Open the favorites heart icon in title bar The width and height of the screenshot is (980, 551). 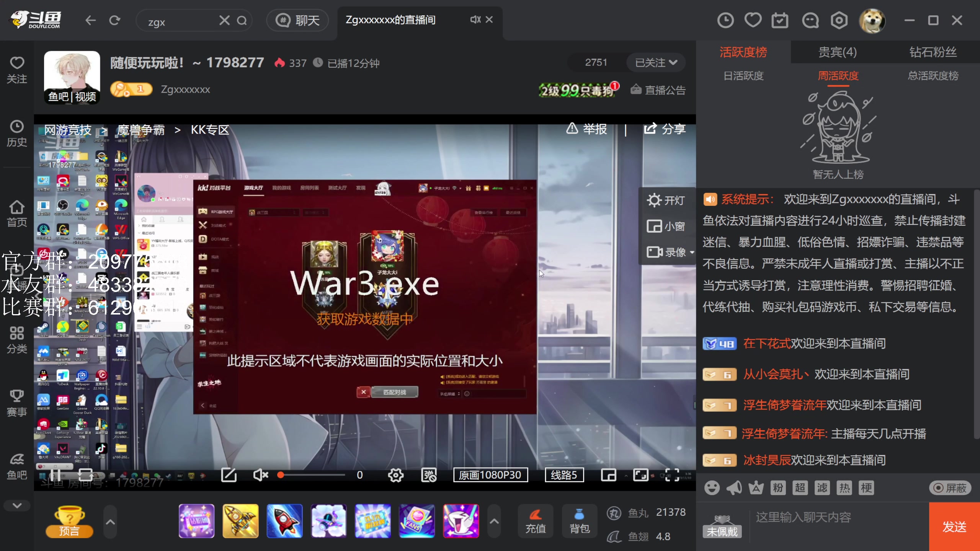point(753,20)
